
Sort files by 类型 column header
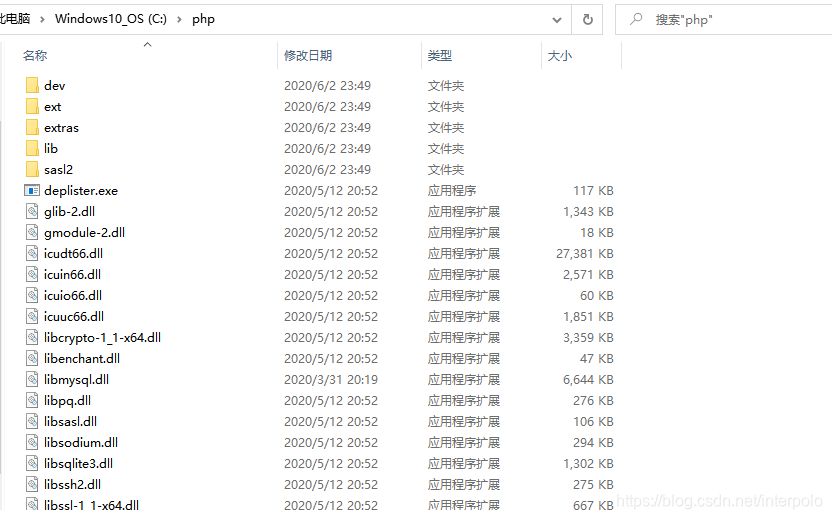click(440, 56)
